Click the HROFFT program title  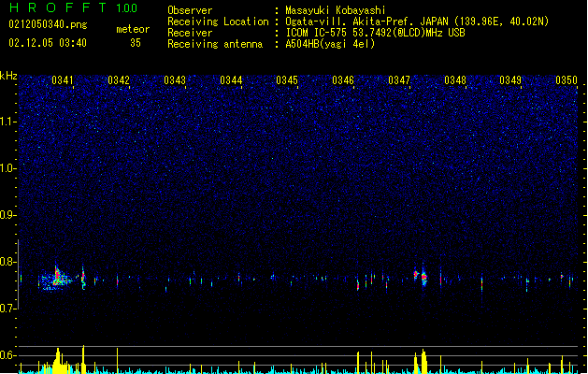pos(58,7)
